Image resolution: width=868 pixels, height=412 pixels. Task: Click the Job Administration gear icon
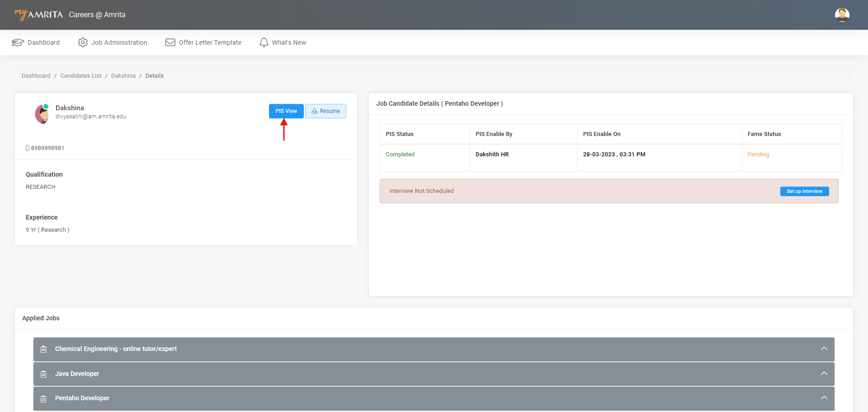click(83, 42)
